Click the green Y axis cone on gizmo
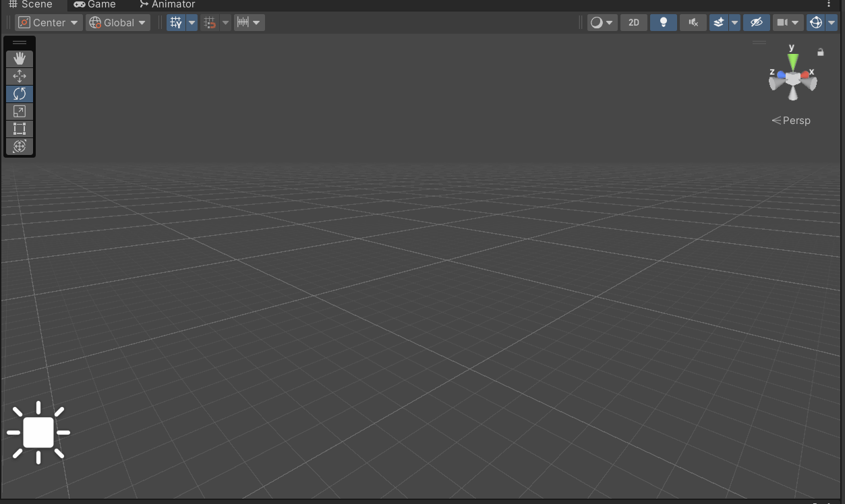Screen dimensions: 845x504 [793, 62]
